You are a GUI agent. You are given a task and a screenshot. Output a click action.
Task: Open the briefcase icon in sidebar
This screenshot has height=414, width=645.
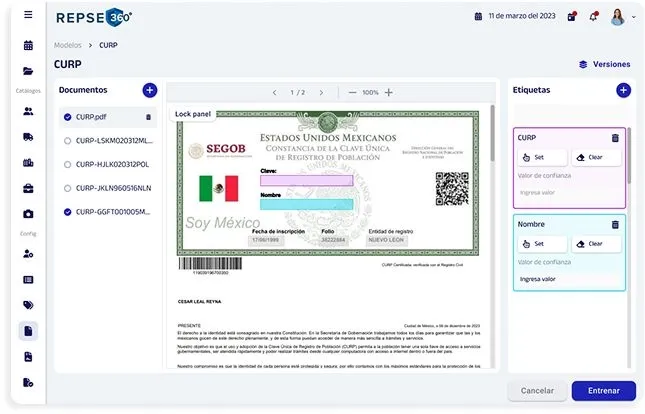(x=28, y=188)
